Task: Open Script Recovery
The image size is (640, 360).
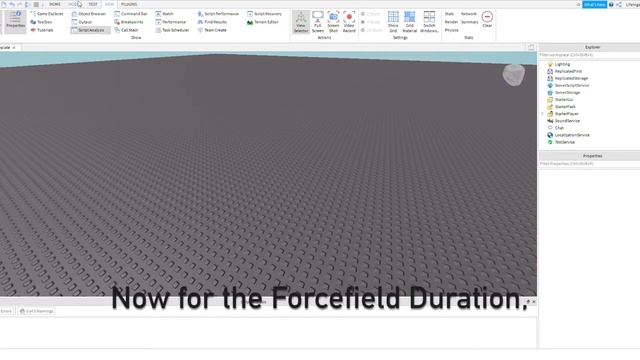Action: point(264,14)
